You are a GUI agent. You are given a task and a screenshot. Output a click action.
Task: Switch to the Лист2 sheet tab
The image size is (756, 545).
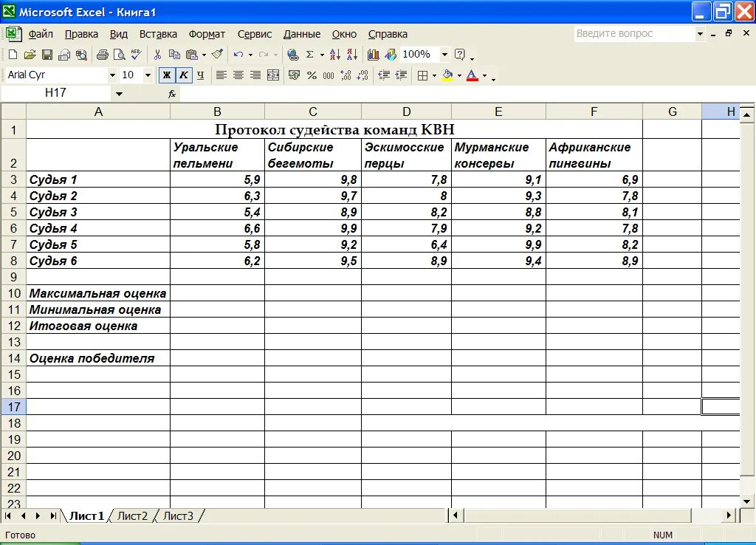point(133,516)
